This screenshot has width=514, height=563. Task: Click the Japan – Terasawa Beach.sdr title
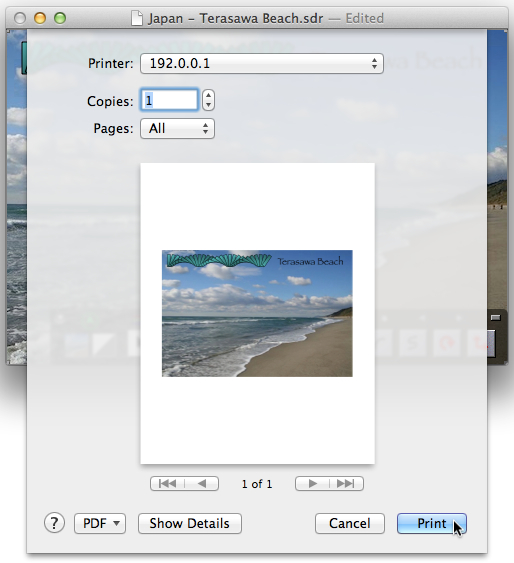pyautogui.click(x=236, y=18)
